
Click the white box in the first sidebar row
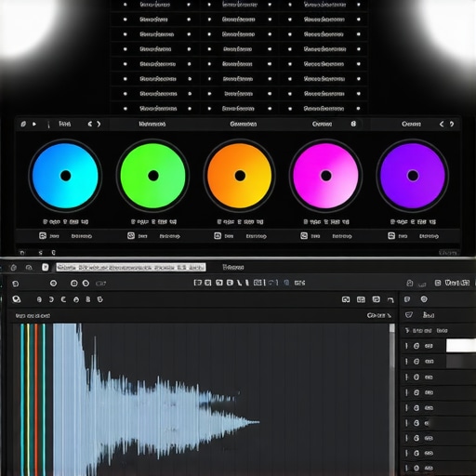click(461, 345)
